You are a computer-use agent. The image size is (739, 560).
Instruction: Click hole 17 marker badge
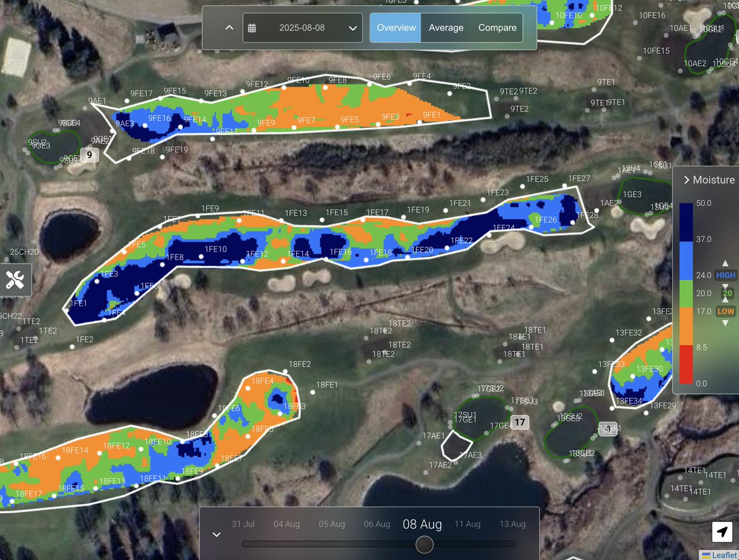(x=520, y=422)
